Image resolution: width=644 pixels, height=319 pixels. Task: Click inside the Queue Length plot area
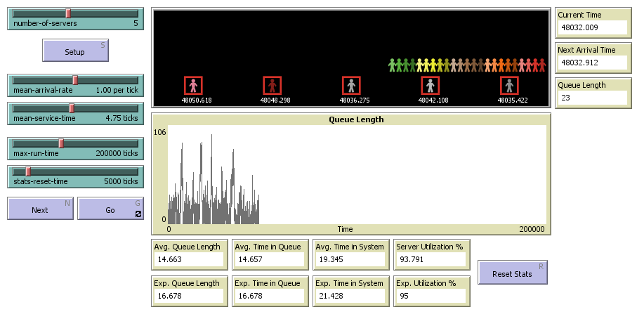(x=357, y=174)
